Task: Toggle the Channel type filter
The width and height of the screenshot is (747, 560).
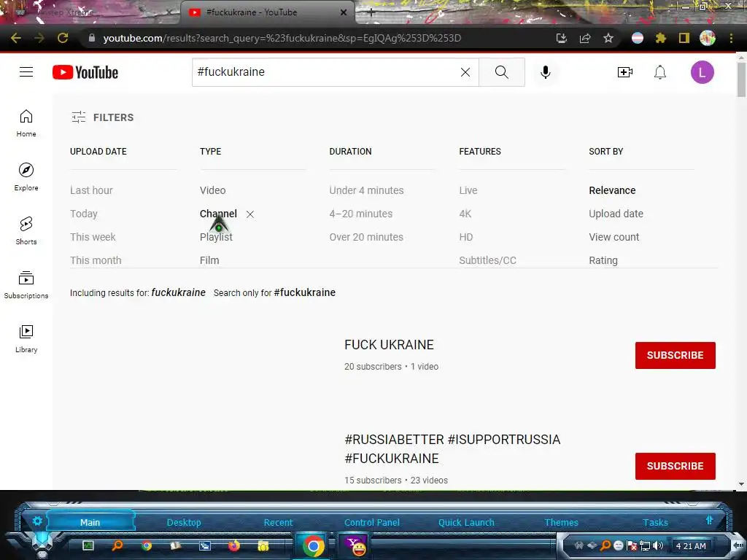Action: 218,214
